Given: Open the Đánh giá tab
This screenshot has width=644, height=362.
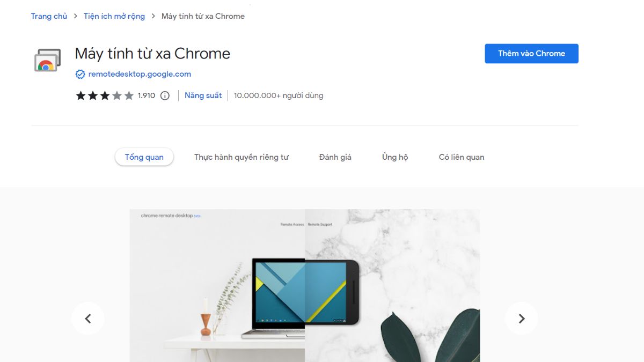Looking at the screenshot, I should pyautogui.click(x=335, y=157).
